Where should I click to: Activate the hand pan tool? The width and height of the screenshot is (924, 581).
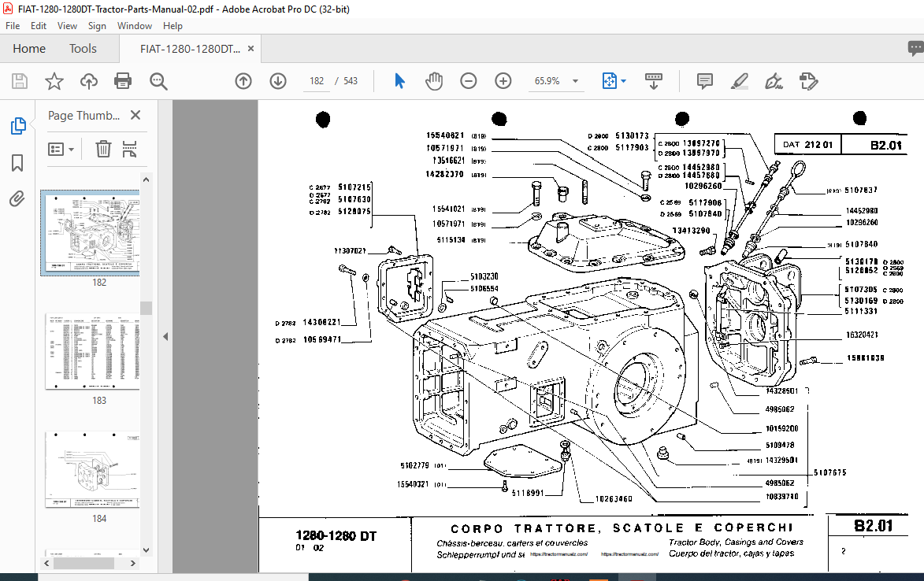point(434,80)
